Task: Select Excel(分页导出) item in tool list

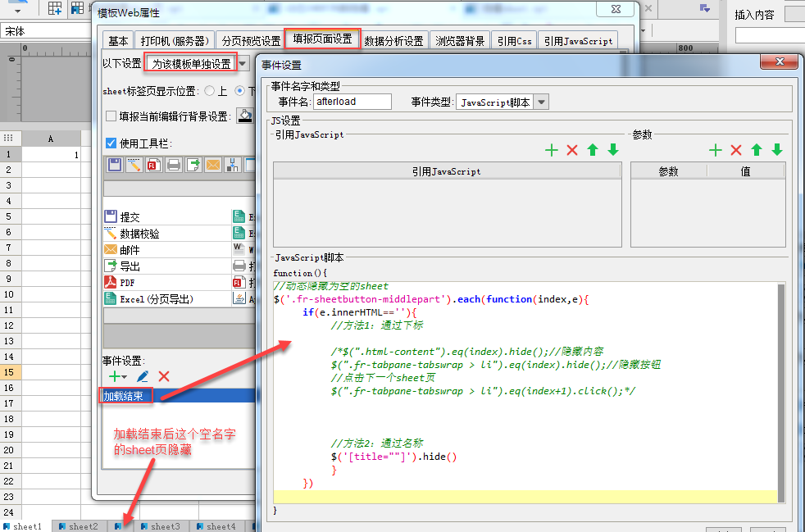Action: click(x=166, y=299)
